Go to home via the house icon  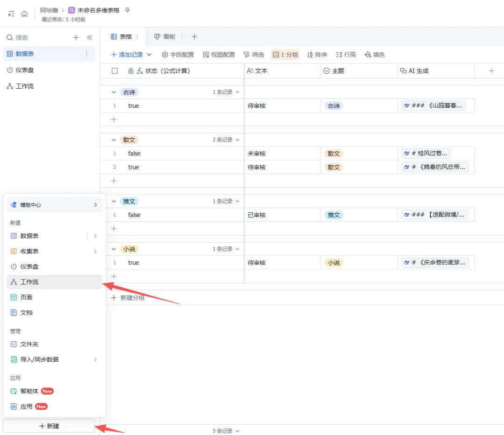24,14
